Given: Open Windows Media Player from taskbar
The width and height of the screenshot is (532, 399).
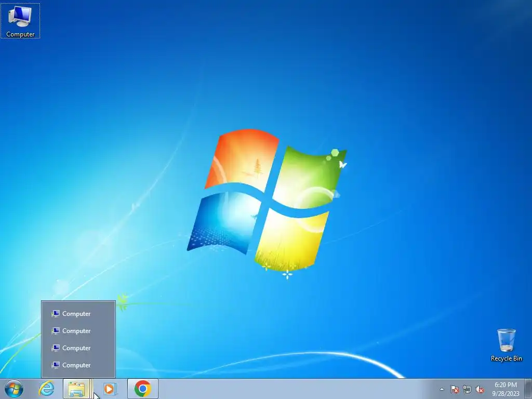Looking at the screenshot, I should (x=110, y=389).
